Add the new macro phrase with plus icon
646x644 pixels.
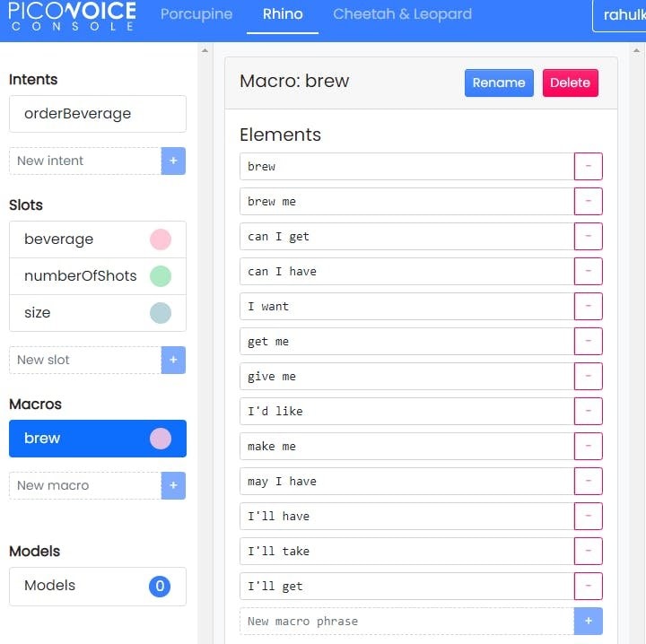click(x=589, y=621)
